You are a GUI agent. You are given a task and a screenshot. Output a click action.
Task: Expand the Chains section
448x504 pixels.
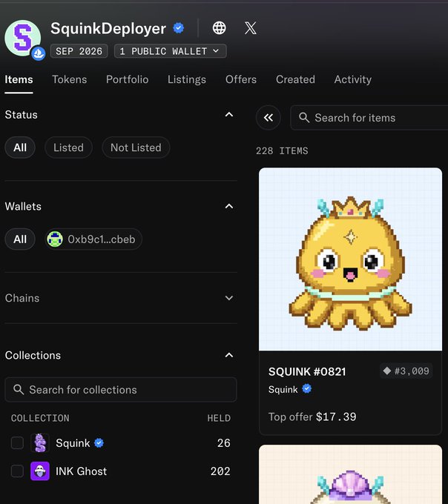(229, 298)
